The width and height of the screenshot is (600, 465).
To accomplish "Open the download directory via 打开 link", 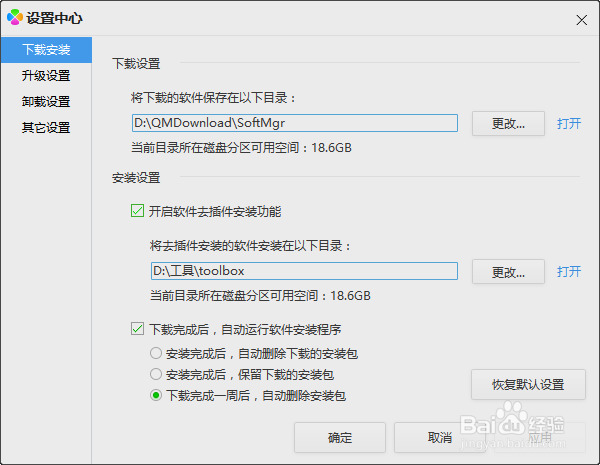I will click(569, 124).
